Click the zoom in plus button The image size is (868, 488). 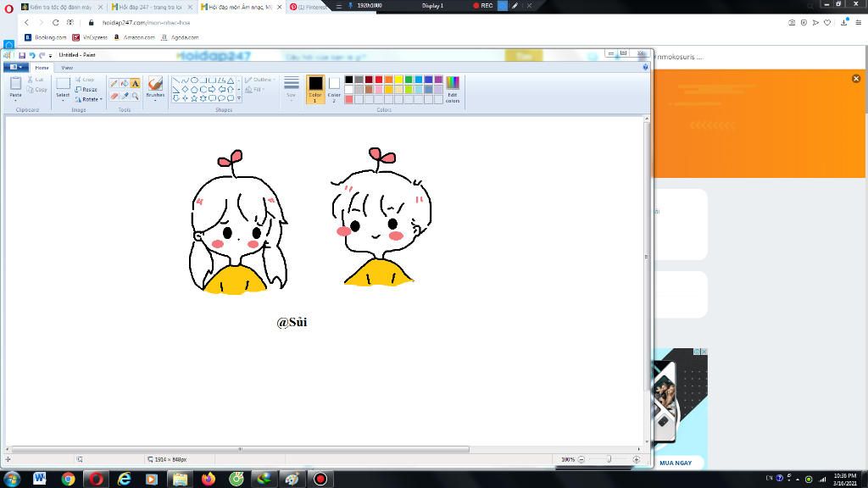[x=636, y=459]
